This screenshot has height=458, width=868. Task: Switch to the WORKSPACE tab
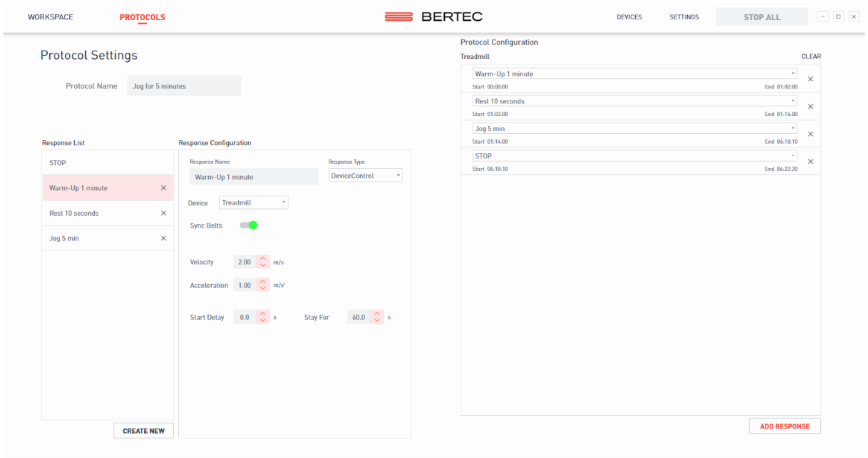[x=50, y=17]
